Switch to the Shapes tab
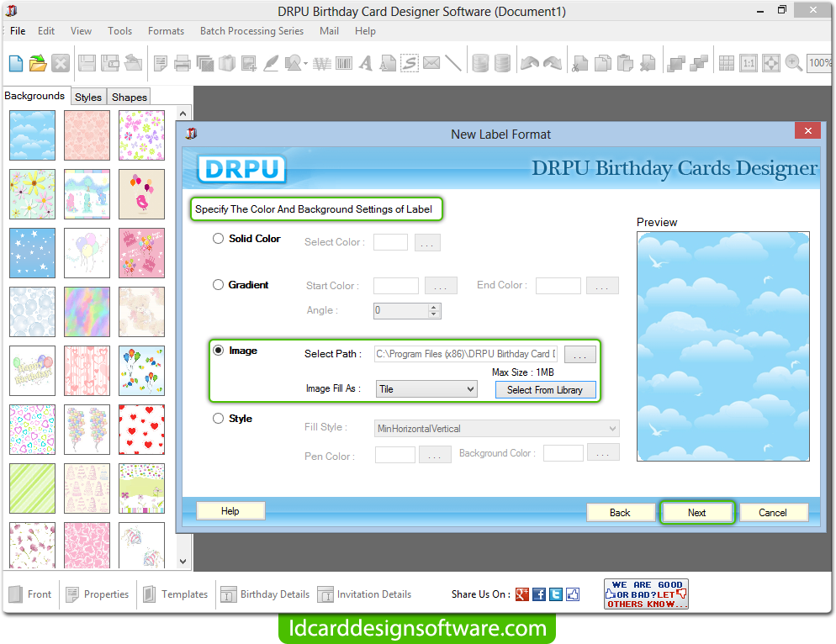This screenshot has height=644, width=836. tap(128, 97)
